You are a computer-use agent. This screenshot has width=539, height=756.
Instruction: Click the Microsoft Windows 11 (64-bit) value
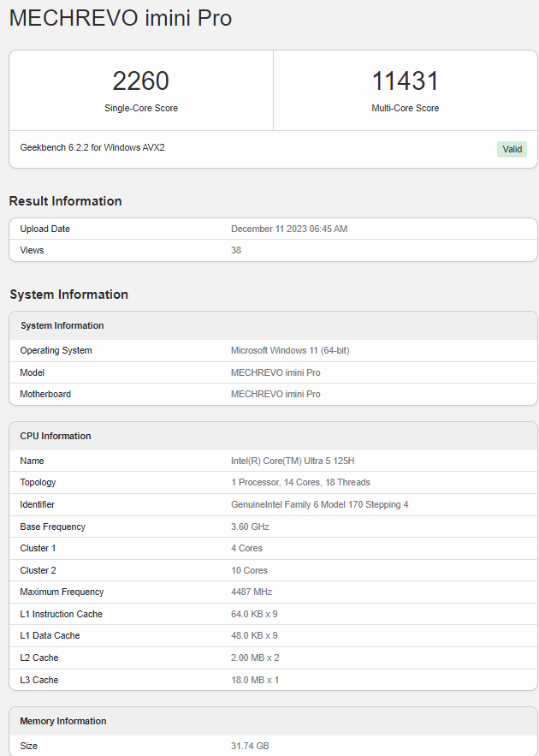point(290,350)
